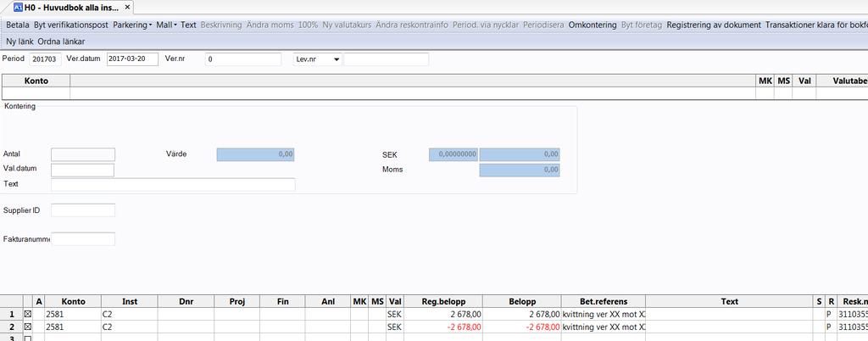Click the Bet.referens column header

coord(604,302)
